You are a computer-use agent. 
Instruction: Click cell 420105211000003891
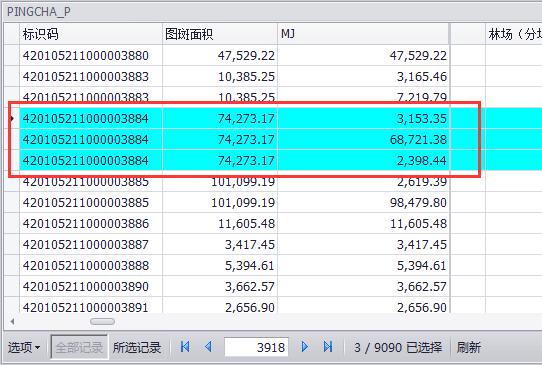(91, 306)
